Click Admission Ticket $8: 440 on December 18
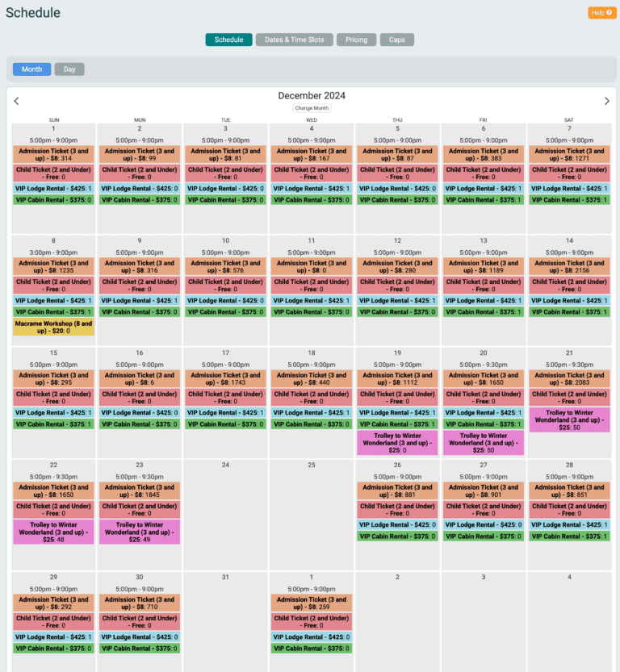The image size is (620, 672). pos(312,379)
